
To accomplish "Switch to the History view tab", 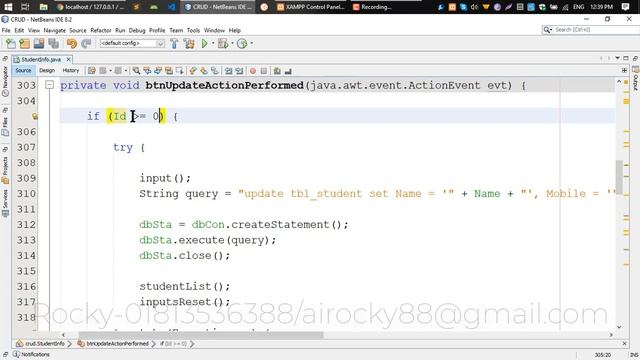I will pyautogui.click(x=71, y=71).
